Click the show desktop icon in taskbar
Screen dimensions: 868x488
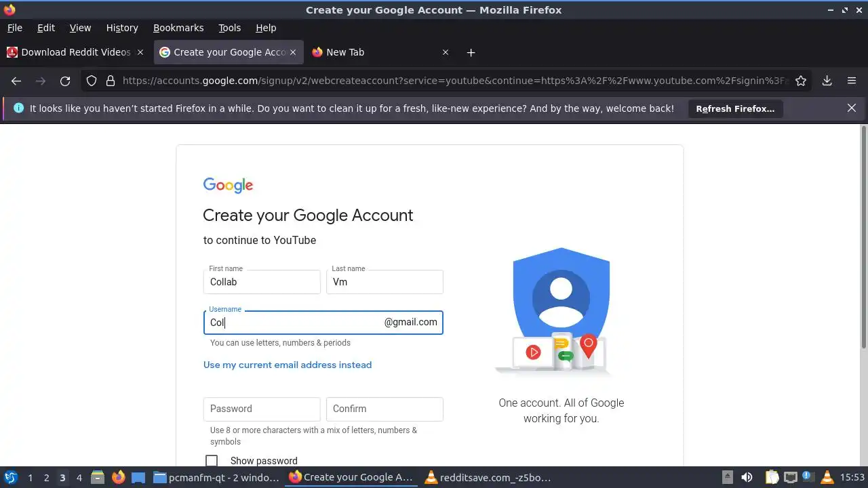(x=138, y=477)
